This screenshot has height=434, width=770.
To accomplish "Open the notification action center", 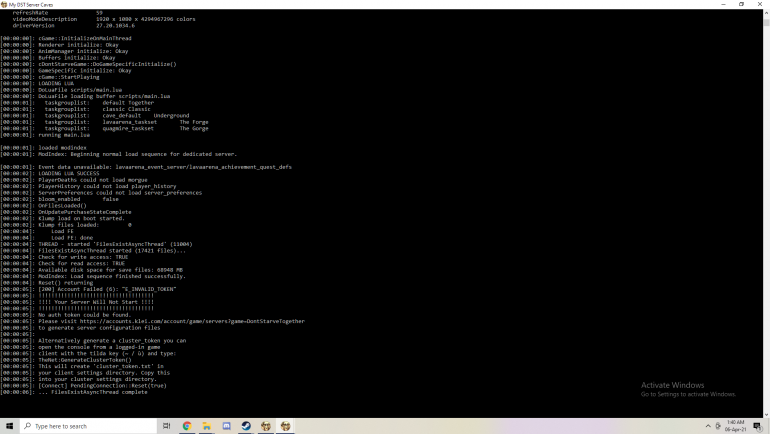I will coord(758,426).
